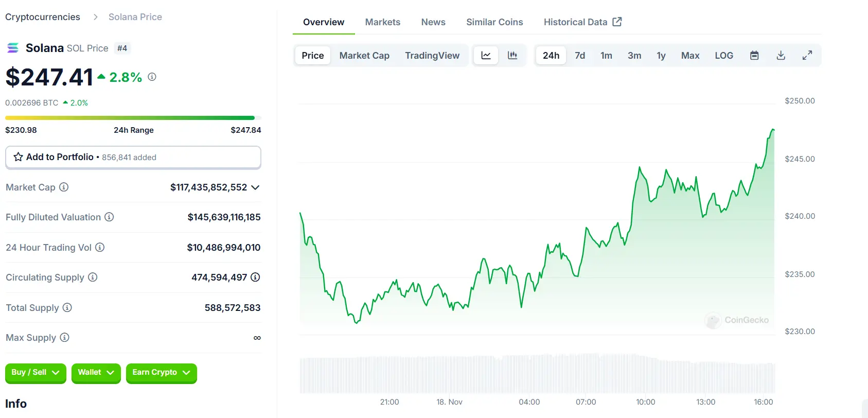Open info icon beside 474,594,497 value
The height and width of the screenshot is (418, 868).
(x=255, y=277)
